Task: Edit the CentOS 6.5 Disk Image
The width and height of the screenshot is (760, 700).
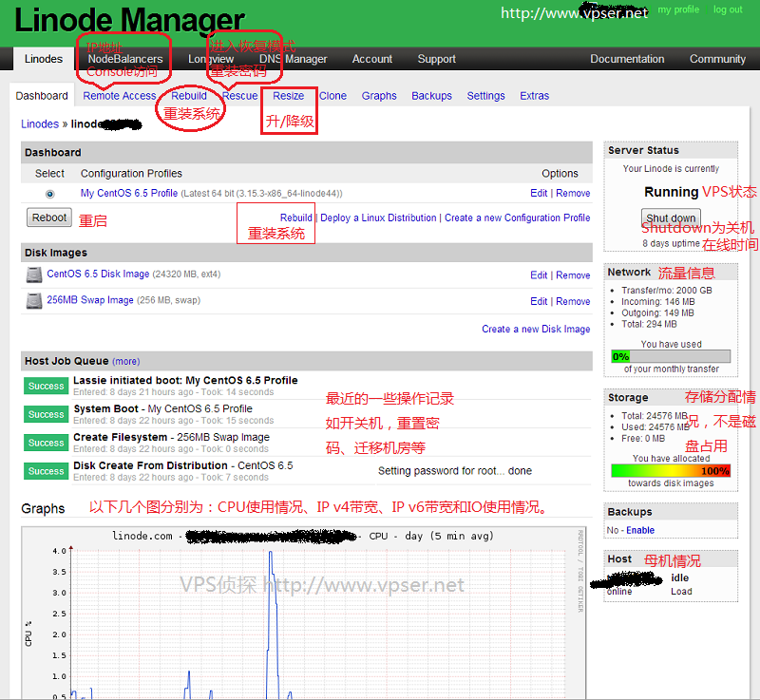Action: [x=539, y=275]
